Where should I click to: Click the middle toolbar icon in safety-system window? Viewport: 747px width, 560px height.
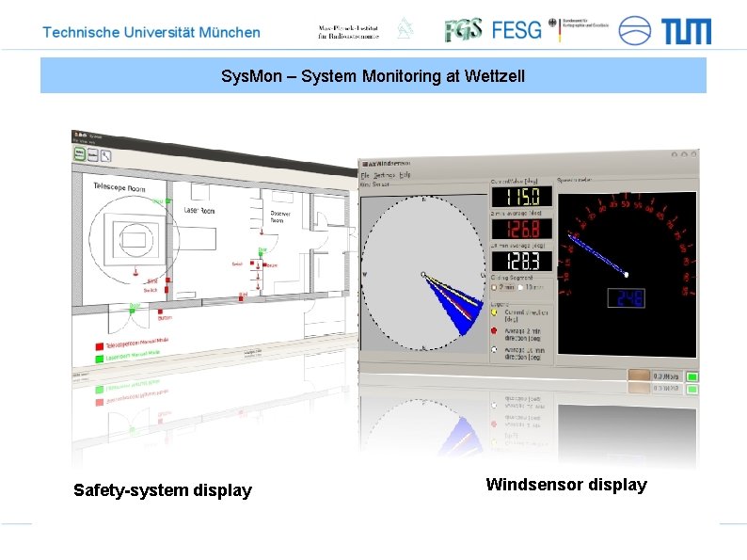93,155
